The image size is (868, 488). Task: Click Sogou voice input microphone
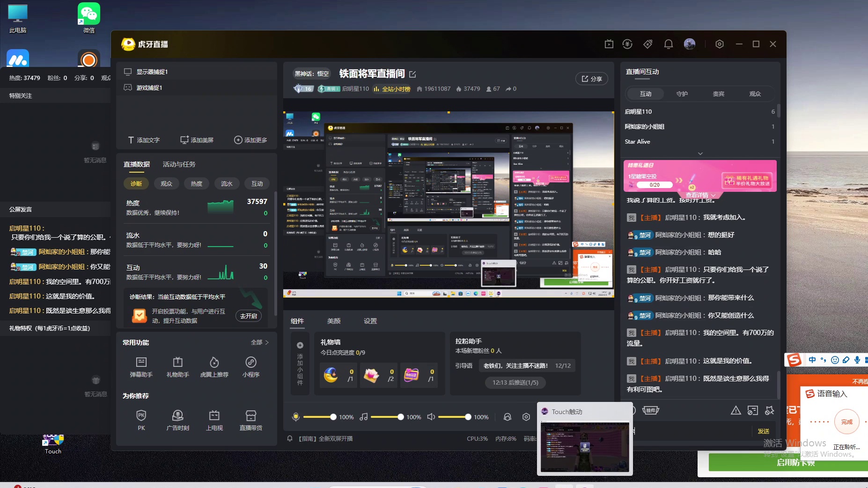857,360
